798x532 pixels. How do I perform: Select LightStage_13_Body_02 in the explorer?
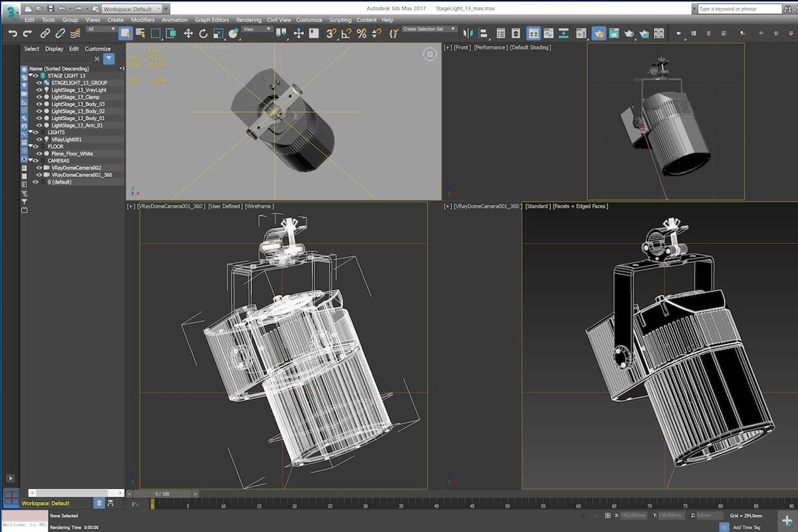[78, 111]
